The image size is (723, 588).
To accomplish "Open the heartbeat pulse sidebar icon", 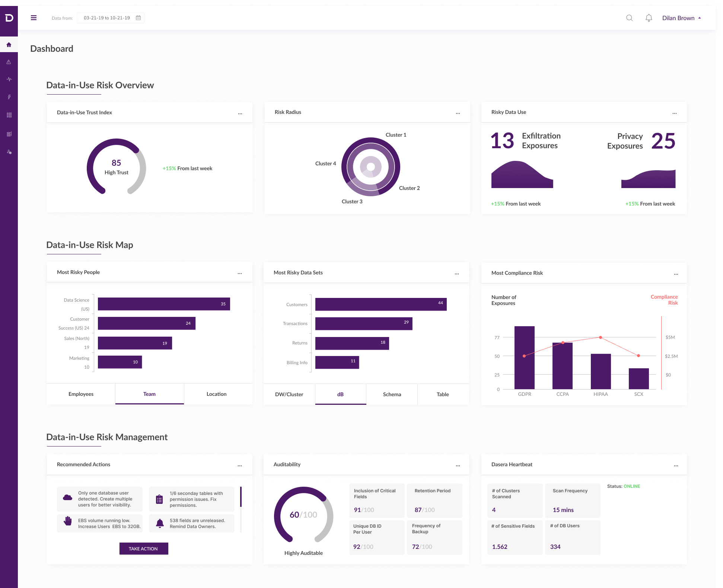I will pos(9,79).
